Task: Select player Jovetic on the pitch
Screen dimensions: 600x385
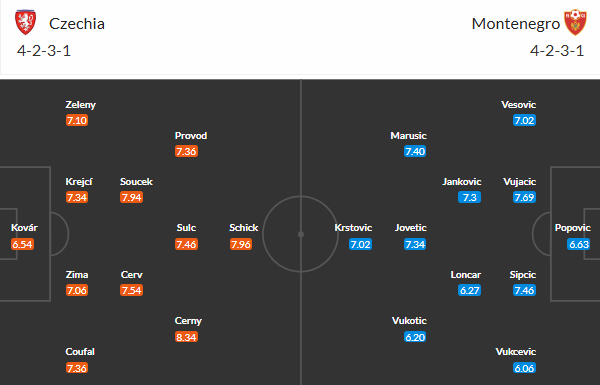Action: [x=411, y=228]
